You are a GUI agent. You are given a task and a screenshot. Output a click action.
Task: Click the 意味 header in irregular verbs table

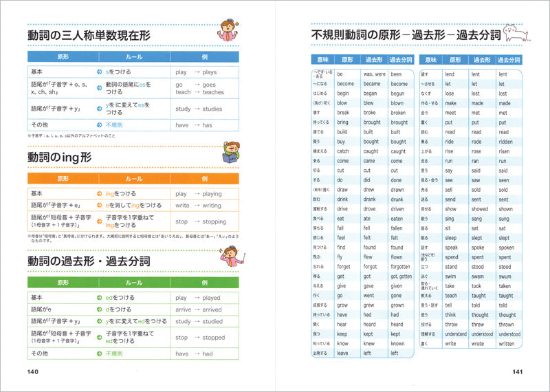pyautogui.click(x=321, y=60)
